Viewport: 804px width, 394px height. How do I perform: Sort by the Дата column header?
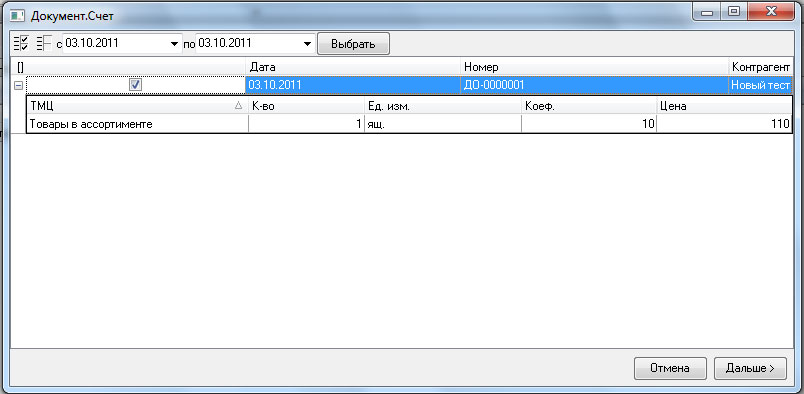coord(353,67)
